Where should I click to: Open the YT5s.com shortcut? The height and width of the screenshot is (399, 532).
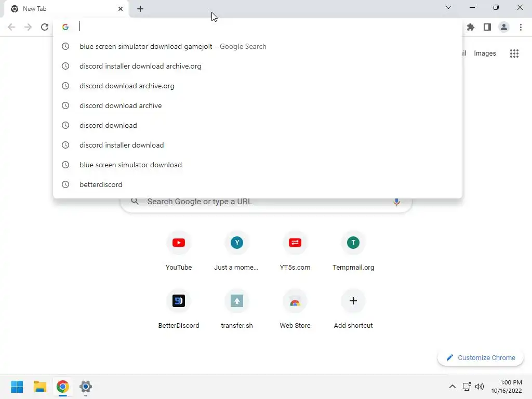tap(295, 251)
